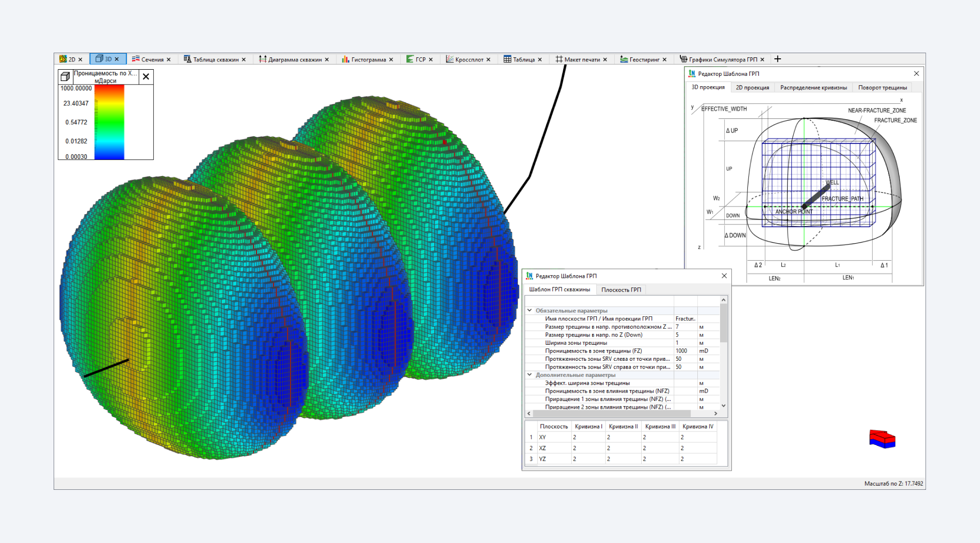This screenshot has width=980, height=543.
Task: Add a new view tab with plus
Action: [778, 59]
